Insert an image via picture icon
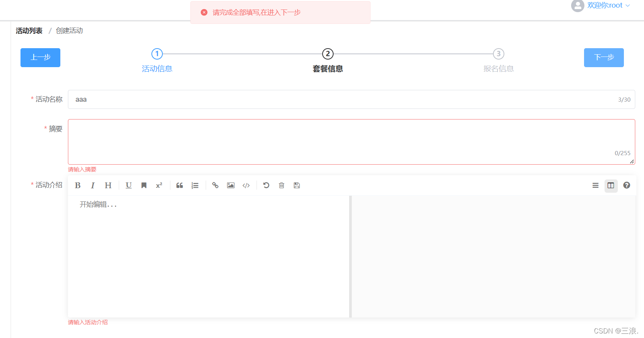Screen dimensions: 644x338 coord(231,185)
